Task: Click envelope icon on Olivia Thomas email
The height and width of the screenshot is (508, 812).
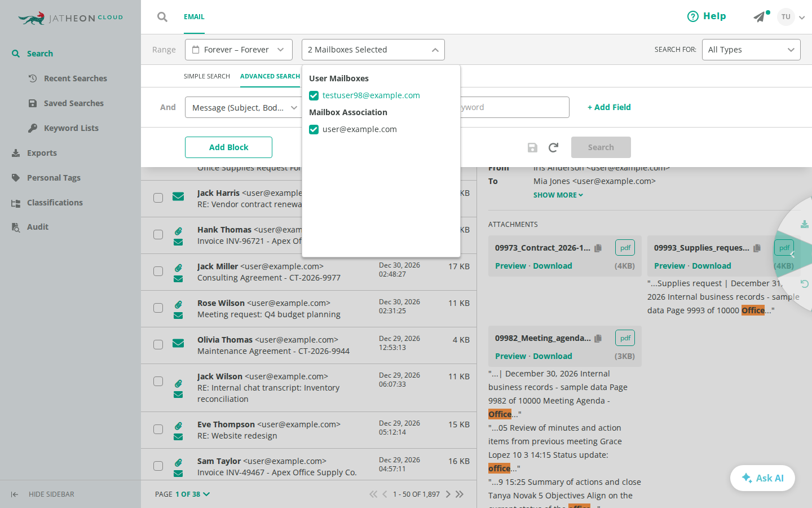Action: tap(178, 343)
